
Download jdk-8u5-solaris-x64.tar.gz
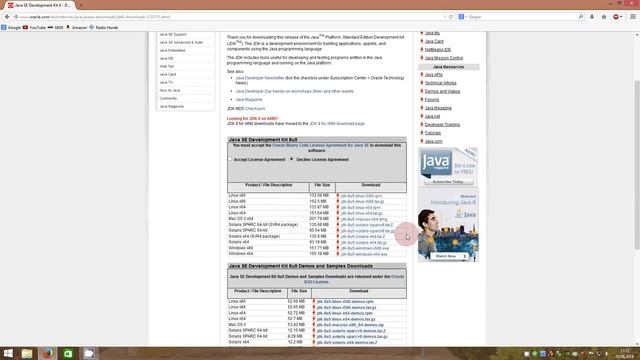click(363, 242)
